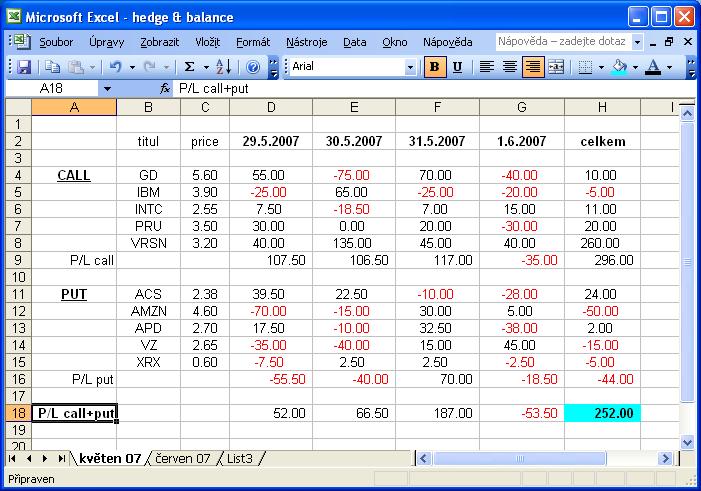Open the Soubor menu
701x491 pixels.
pyautogui.click(x=56, y=42)
